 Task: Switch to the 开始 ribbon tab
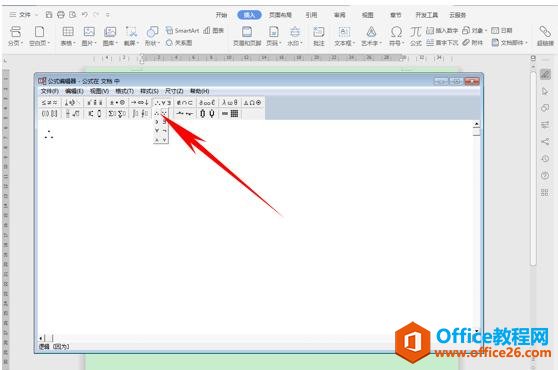pyautogui.click(x=221, y=15)
